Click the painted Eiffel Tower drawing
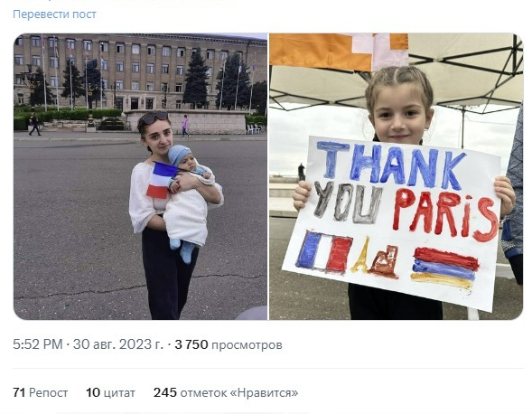The height and width of the screenshot is (414, 532). (x=361, y=255)
